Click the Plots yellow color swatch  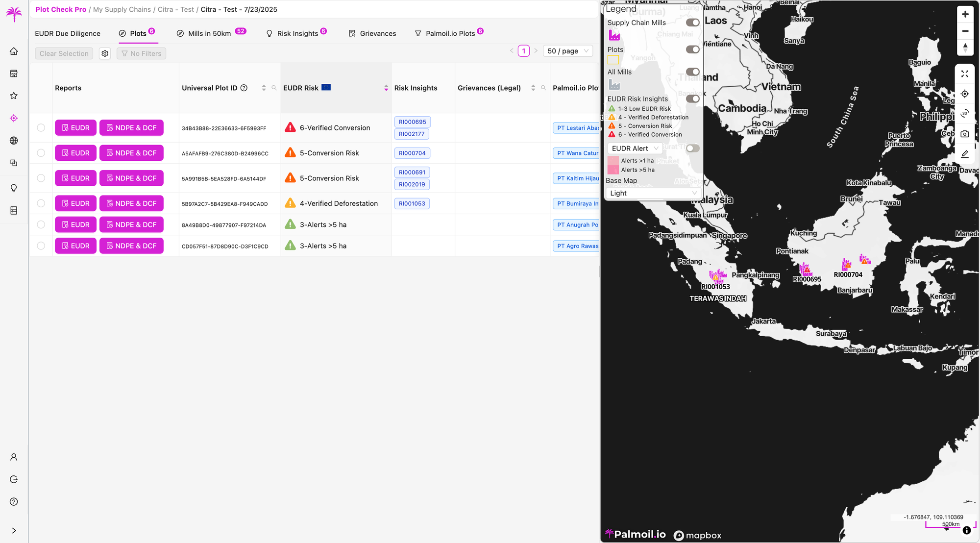613,60
